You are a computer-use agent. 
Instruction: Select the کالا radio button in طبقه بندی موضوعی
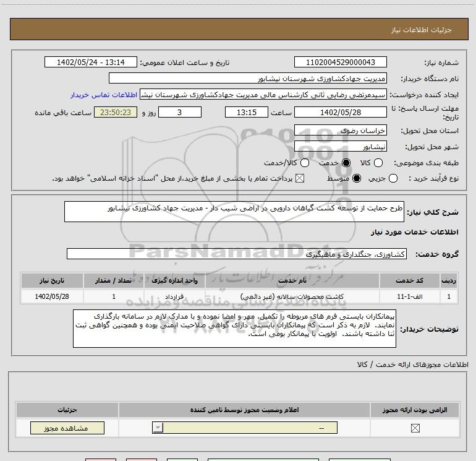point(378,163)
